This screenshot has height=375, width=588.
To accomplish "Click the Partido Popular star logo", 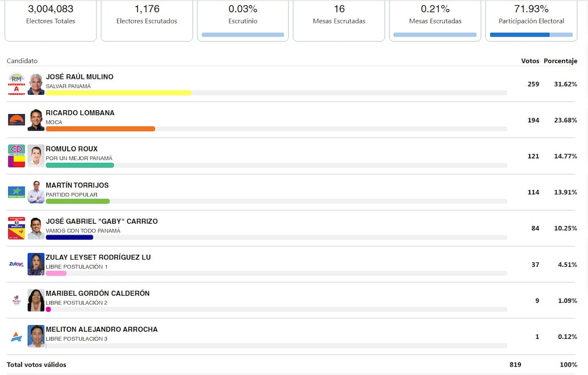I will [x=17, y=192].
